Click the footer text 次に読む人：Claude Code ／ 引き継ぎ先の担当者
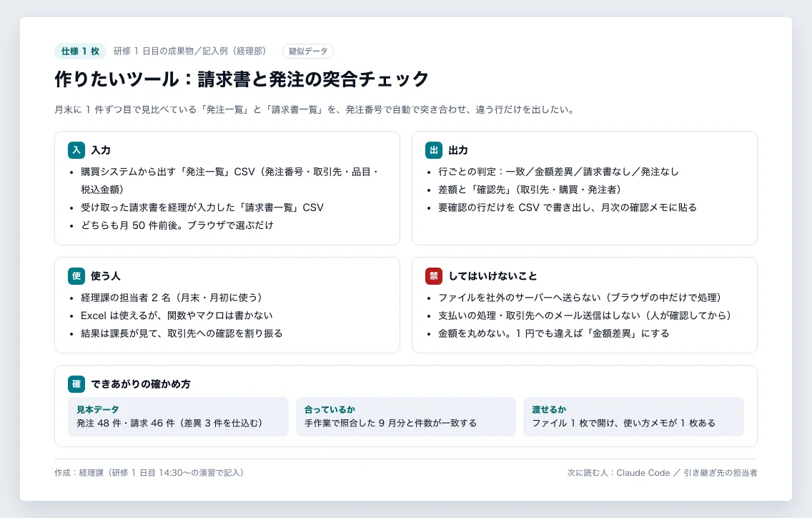 663,473
